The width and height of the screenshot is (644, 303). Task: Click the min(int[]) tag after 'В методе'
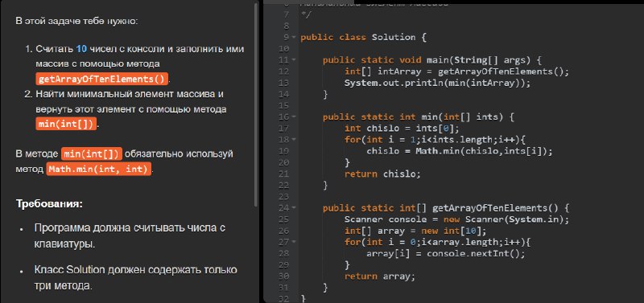(92, 154)
